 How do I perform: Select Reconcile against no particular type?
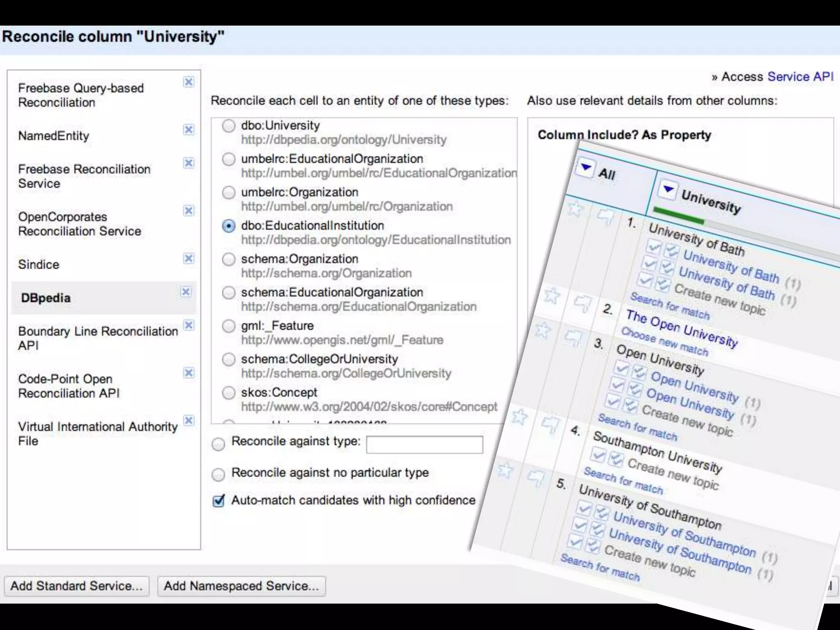[219, 475]
